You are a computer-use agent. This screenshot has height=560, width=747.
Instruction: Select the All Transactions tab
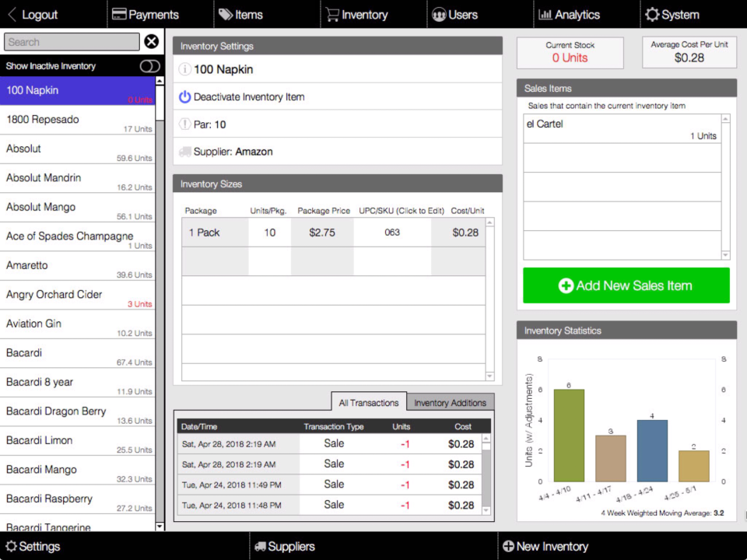pos(368,402)
